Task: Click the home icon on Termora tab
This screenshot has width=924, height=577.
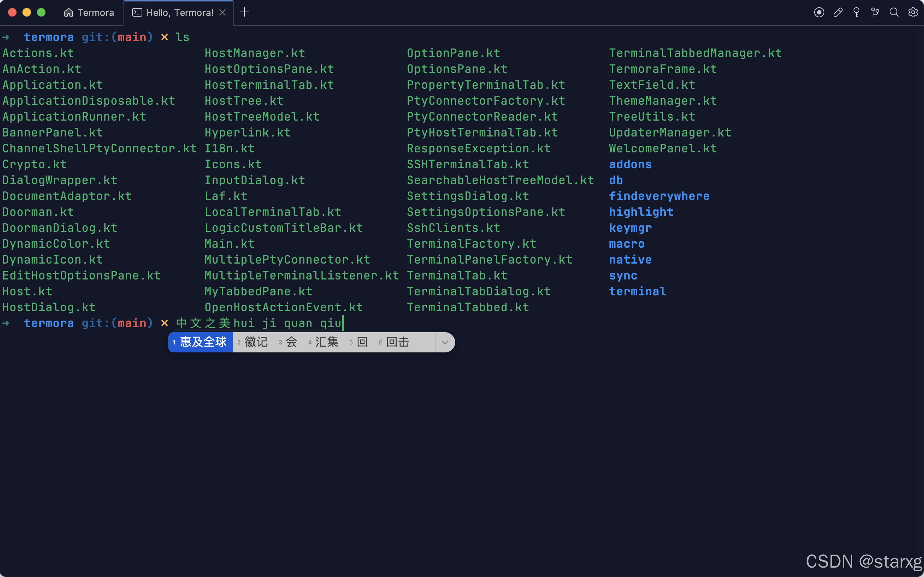Action: pyautogui.click(x=68, y=13)
